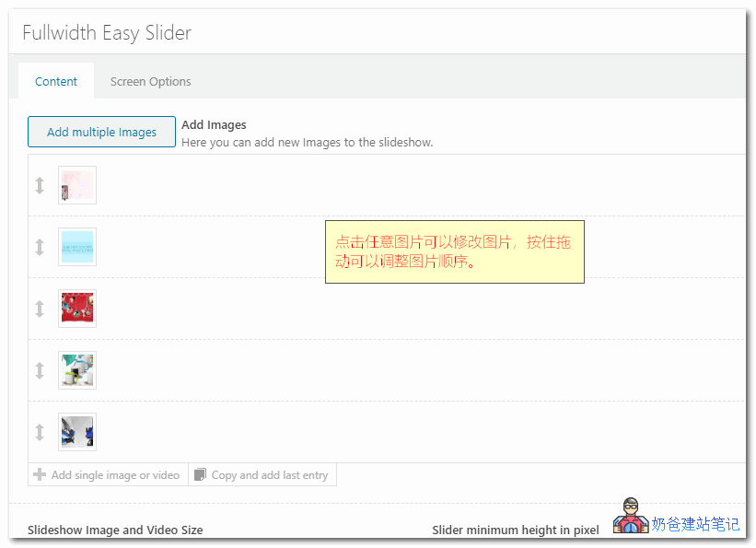The image size is (756, 548).
Task: Switch to the Content tab
Action: [x=56, y=81]
